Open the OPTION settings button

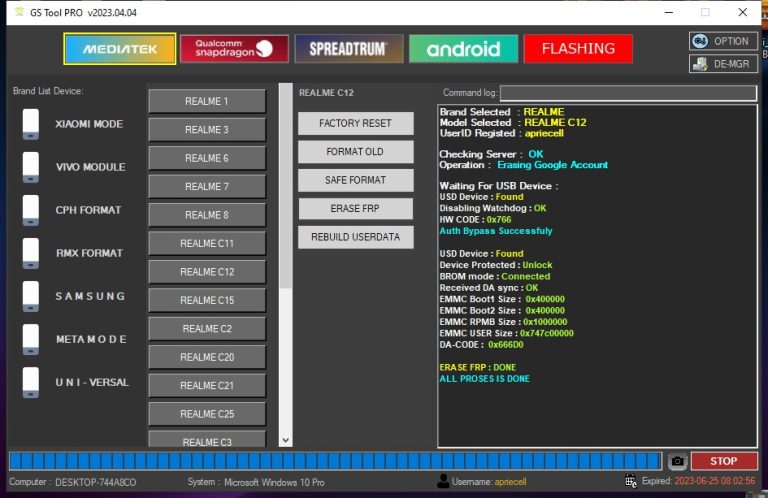click(x=723, y=41)
